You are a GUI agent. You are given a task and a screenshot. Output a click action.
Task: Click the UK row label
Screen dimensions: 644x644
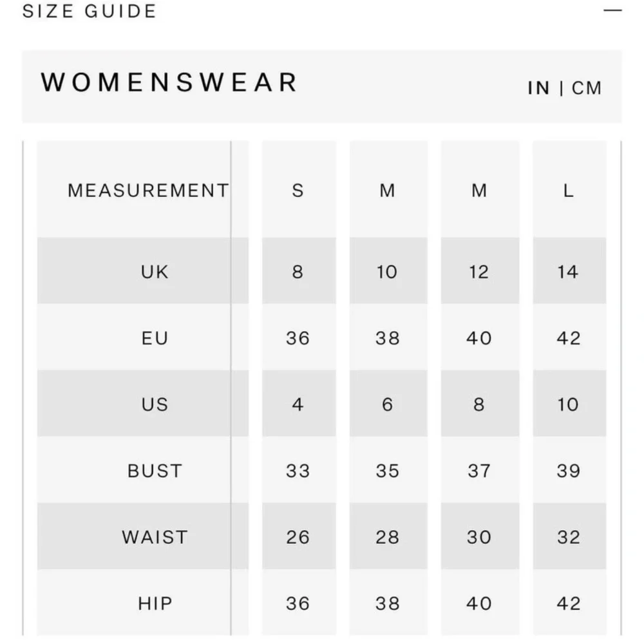click(x=155, y=272)
